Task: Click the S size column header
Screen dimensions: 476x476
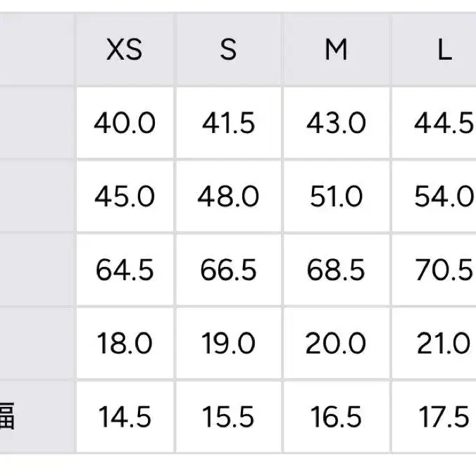Action: pos(228,51)
